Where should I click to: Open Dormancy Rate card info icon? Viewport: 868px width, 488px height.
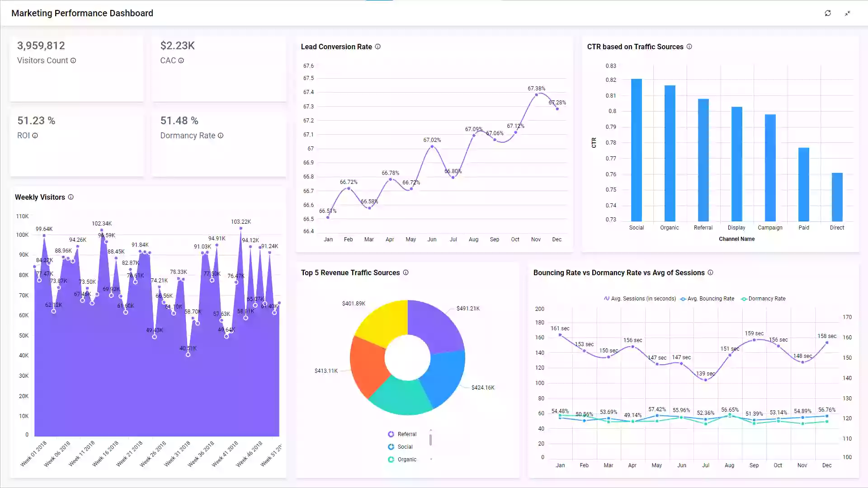[221, 136]
